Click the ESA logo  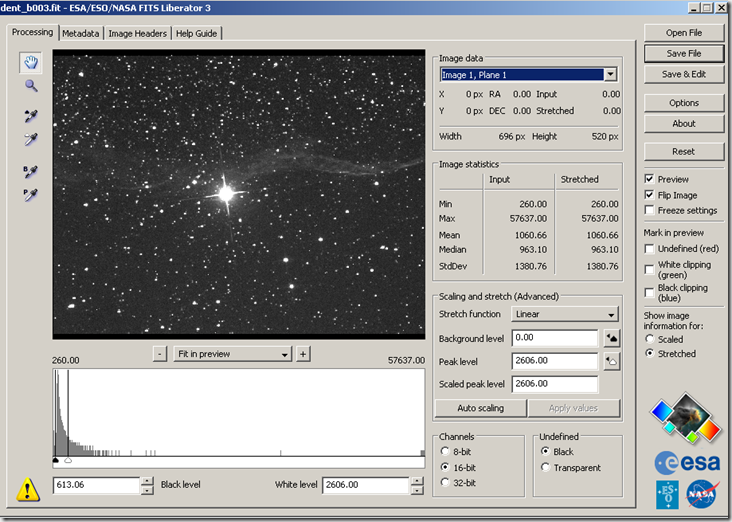(687, 462)
